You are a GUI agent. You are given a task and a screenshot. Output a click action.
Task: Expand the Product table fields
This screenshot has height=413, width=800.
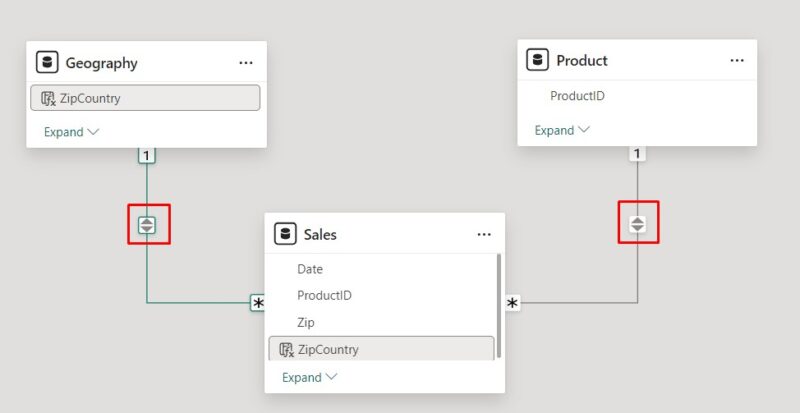(x=562, y=130)
